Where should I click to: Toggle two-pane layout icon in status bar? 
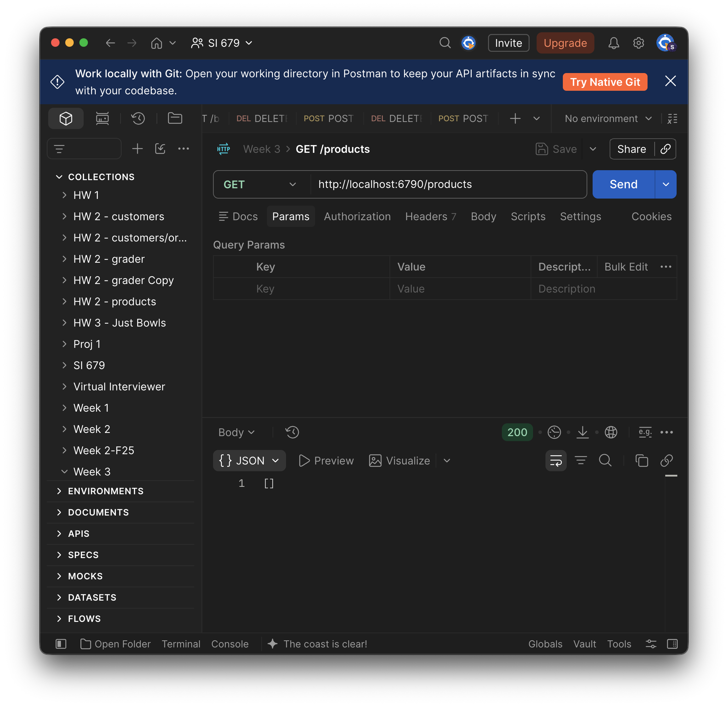pos(672,644)
